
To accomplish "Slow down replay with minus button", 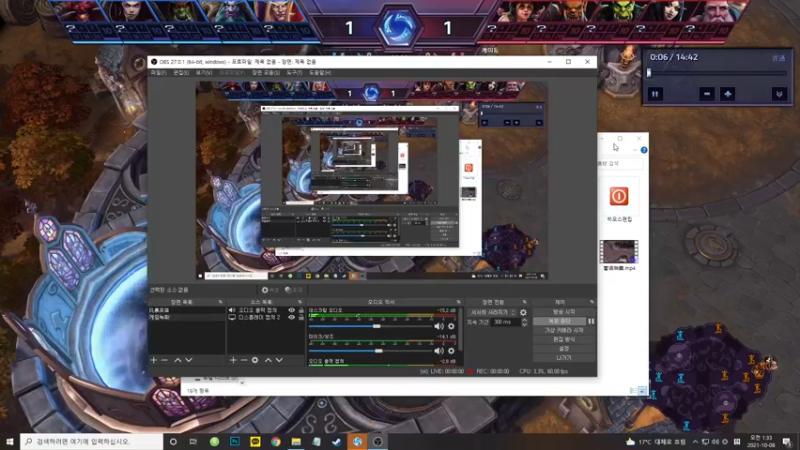I will click(707, 94).
